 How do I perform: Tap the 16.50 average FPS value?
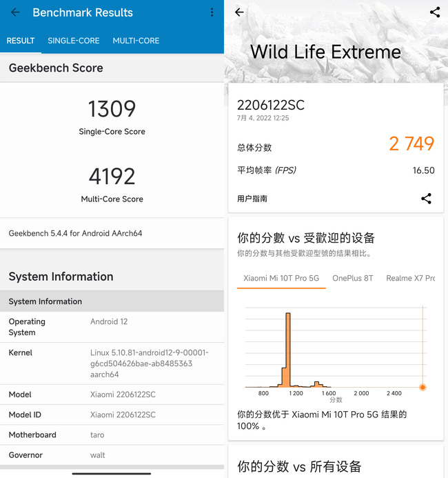coord(423,170)
